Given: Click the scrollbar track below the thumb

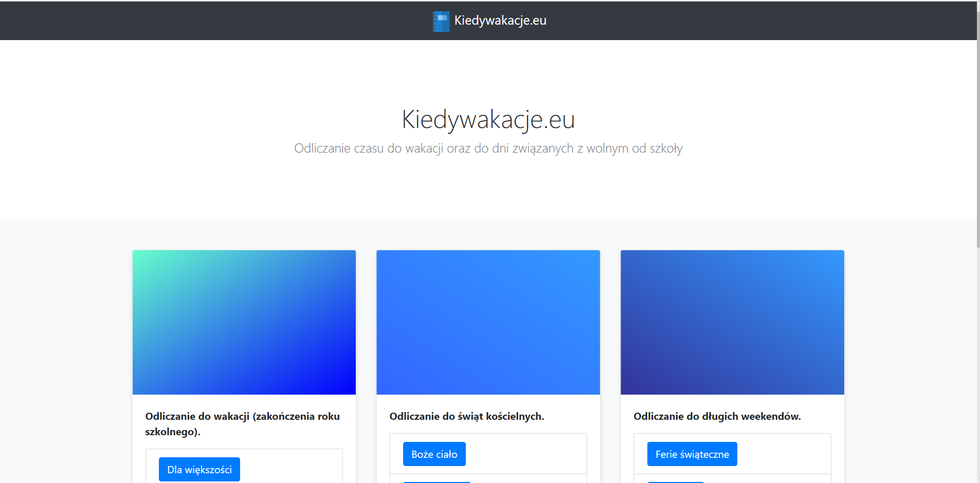Looking at the screenshot, I should pos(978,360).
